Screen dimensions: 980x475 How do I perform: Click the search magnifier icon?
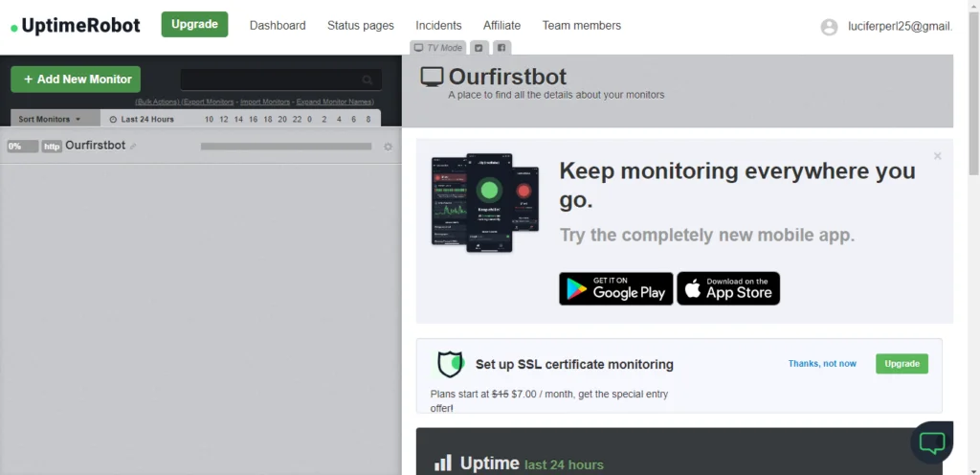pos(367,80)
